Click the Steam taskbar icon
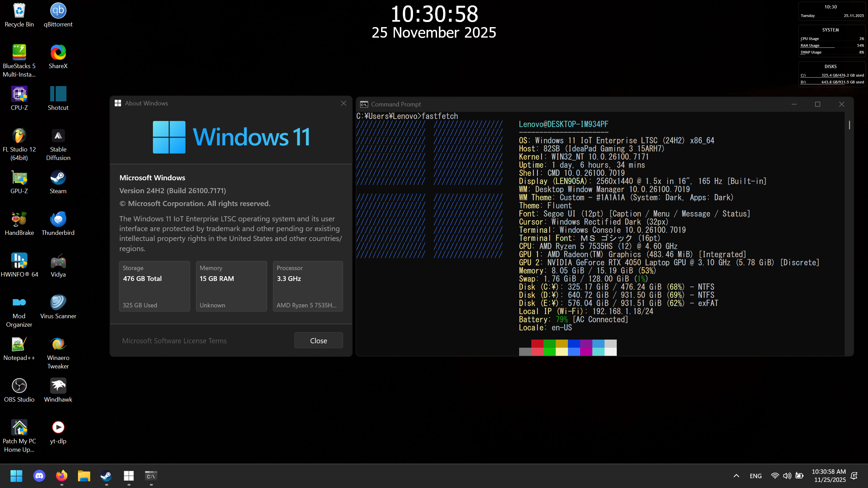The height and width of the screenshot is (488, 868). [106, 476]
